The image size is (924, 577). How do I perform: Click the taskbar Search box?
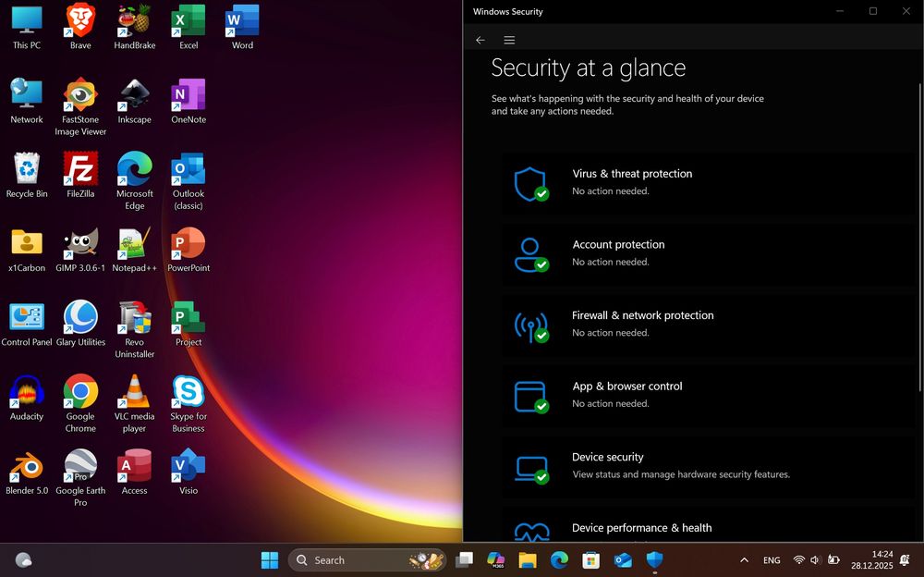(367, 559)
